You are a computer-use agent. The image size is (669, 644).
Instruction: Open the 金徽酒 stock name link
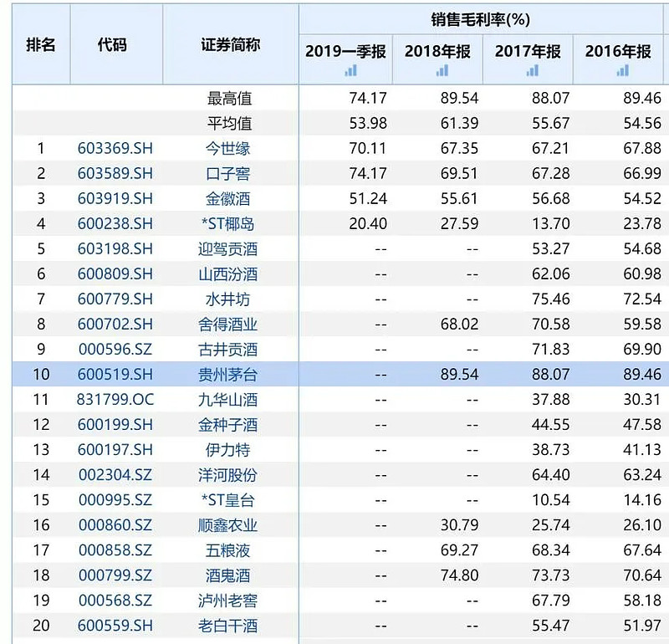[x=227, y=199]
